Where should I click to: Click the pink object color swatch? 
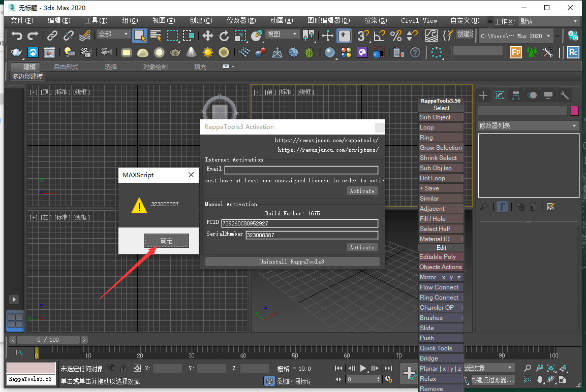(x=575, y=110)
